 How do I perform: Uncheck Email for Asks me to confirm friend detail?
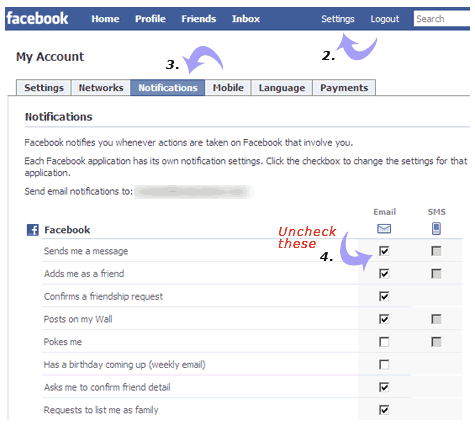click(x=384, y=387)
